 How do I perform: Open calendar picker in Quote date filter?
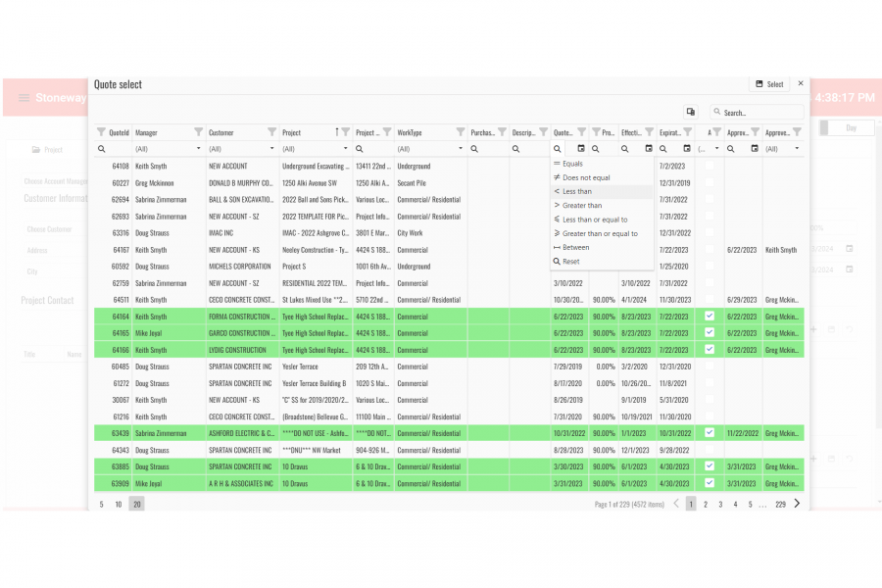pyautogui.click(x=581, y=149)
